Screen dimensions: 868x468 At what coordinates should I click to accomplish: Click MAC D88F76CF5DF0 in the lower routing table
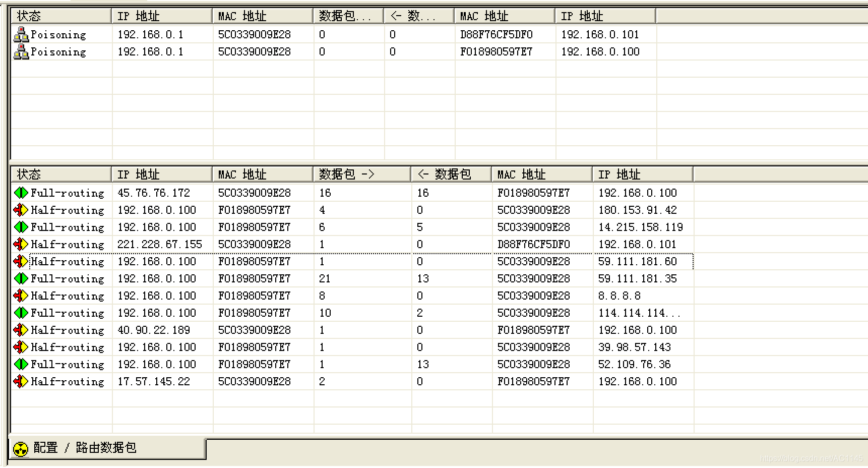point(534,244)
